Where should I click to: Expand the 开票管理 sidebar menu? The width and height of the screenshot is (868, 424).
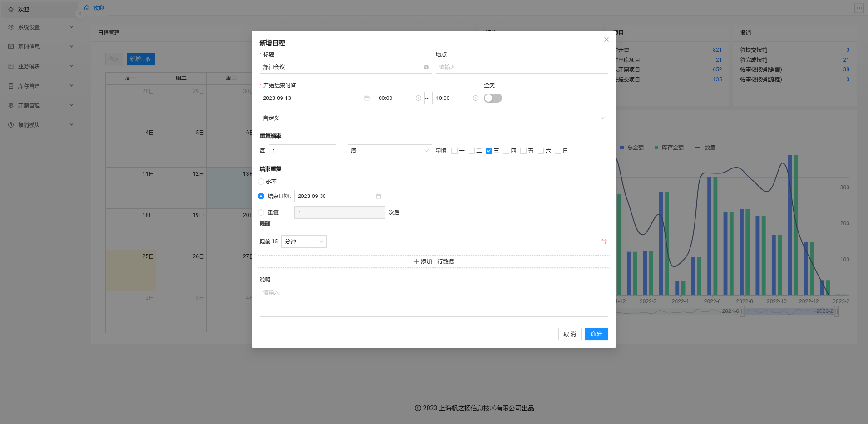pos(40,105)
